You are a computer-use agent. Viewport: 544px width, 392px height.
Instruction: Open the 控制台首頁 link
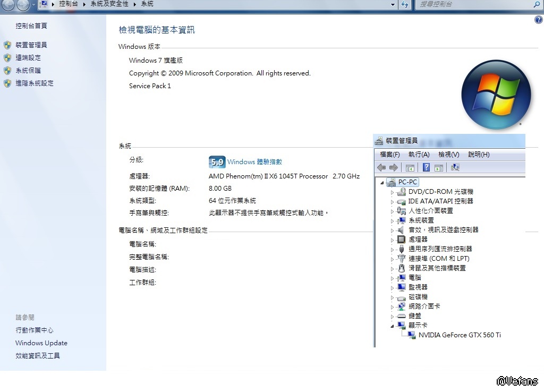click(31, 25)
